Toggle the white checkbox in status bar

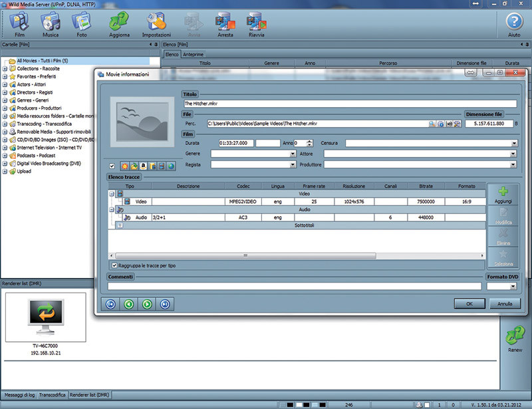click(427, 405)
